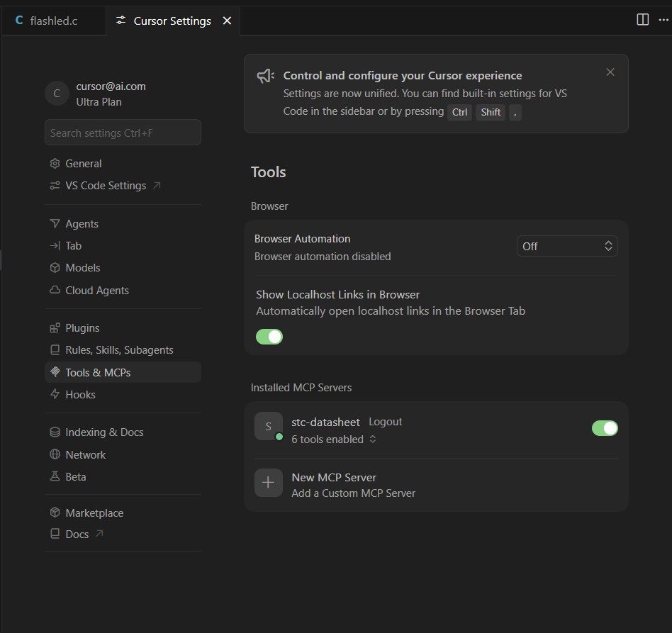Open the more actions ellipsis menu
The height and width of the screenshot is (633, 672).
coord(663,20)
